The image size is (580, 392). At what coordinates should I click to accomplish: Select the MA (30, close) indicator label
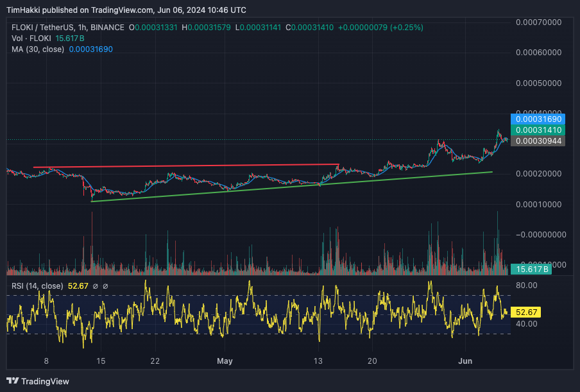point(38,49)
